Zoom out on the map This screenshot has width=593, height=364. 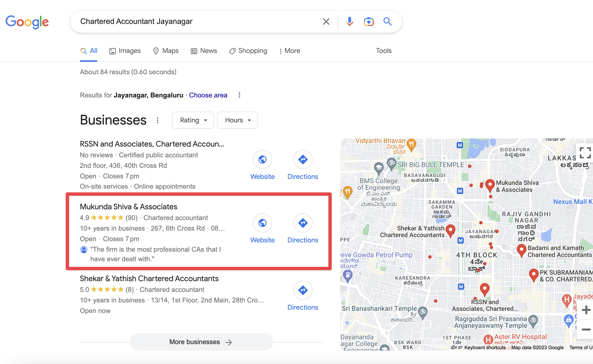pos(586,329)
